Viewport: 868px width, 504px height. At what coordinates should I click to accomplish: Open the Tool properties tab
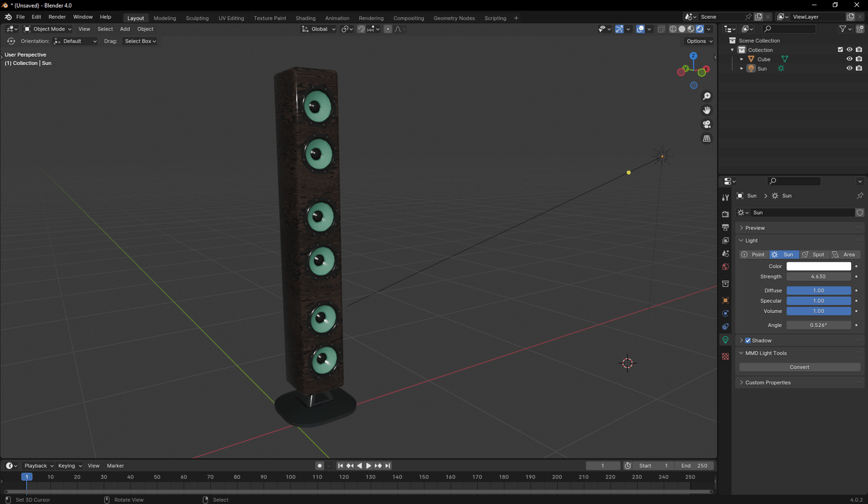point(725,198)
